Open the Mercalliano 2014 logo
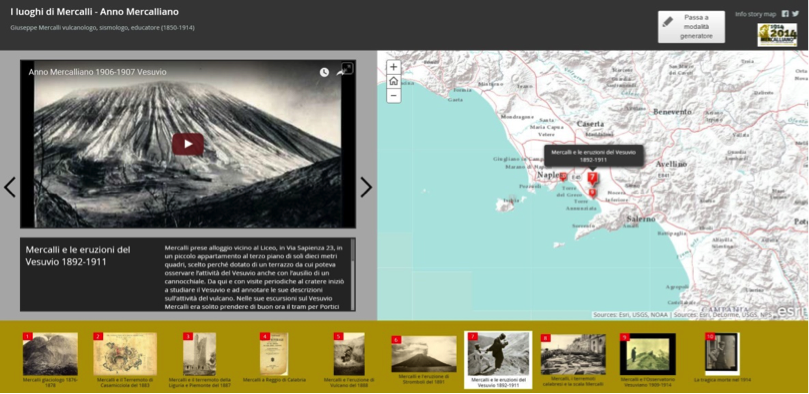Screen dimensions: 809x394 [x=777, y=35]
